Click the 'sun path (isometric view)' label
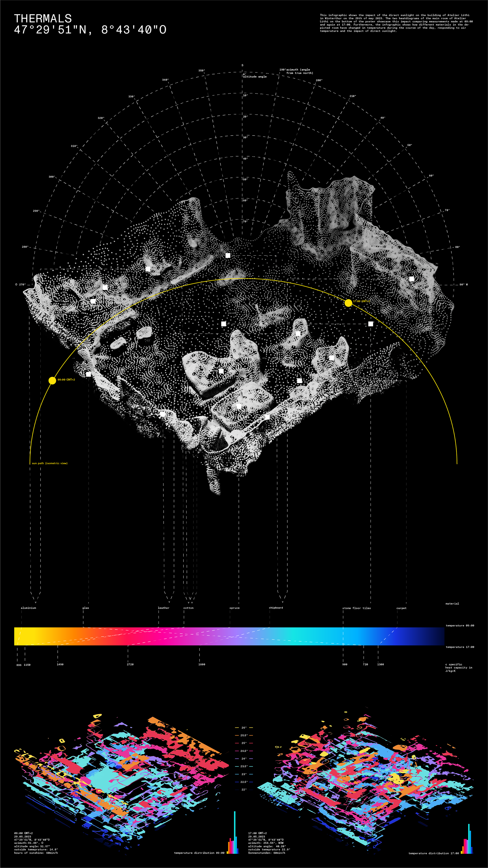This screenshot has height=868, width=488. click(49, 463)
